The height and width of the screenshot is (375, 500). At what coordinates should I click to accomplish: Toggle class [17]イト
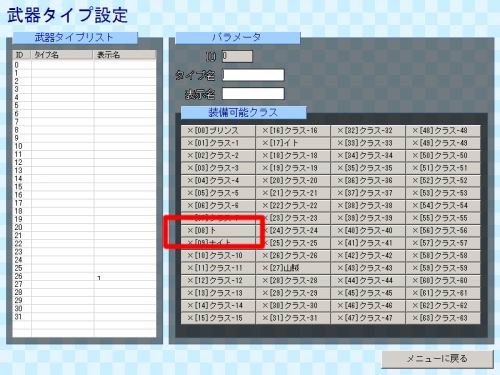point(293,143)
